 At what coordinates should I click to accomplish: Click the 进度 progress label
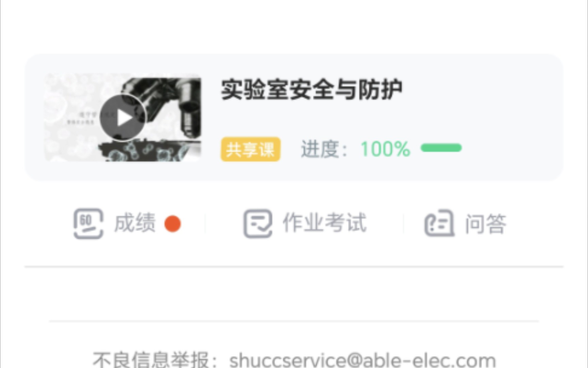pyautogui.click(x=320, y=149)
